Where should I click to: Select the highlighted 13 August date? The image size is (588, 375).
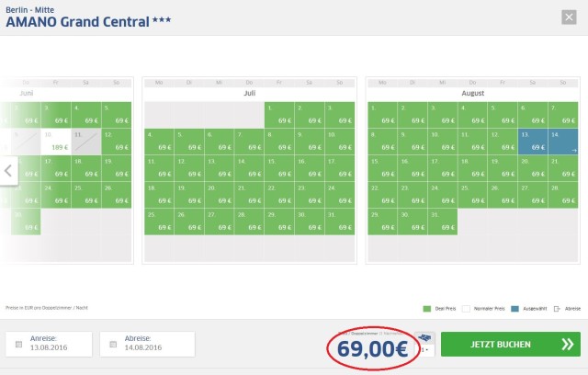(533, 142)
